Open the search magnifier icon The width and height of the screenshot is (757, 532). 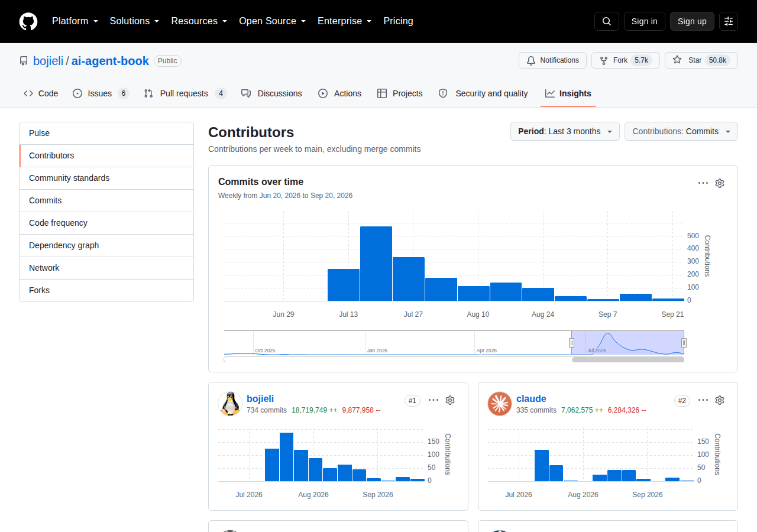[x=607, y=21]
